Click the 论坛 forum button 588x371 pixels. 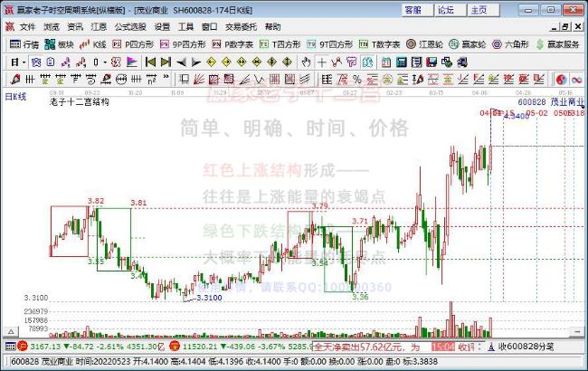tap(450, 10)
